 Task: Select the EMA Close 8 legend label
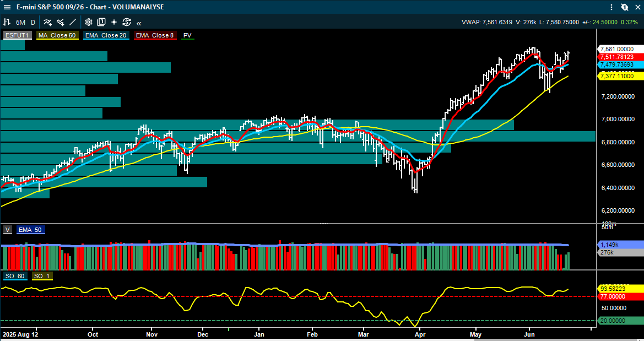pos(155,35)
